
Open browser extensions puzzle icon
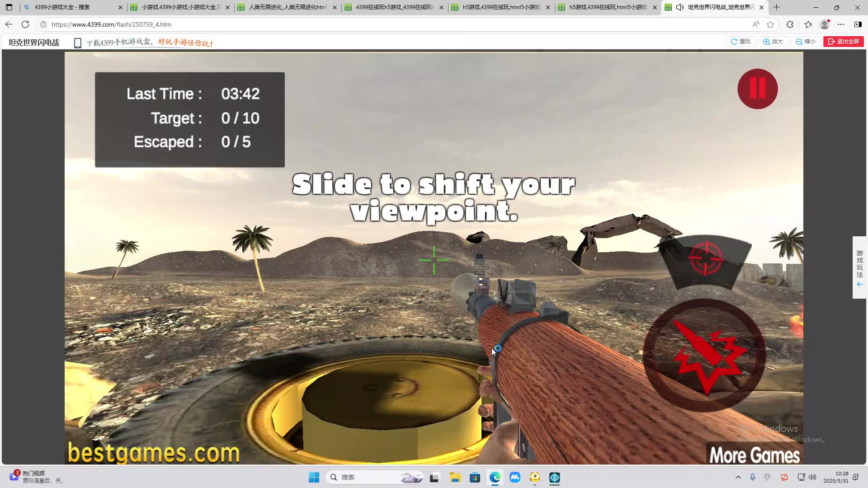(790, 24)
